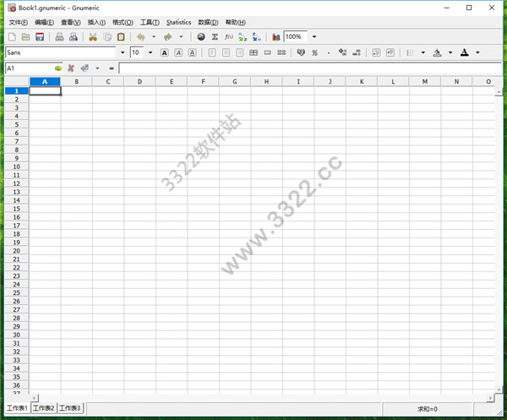Viewport: 507px width, 420px height.
Task: Open the 插入(I) menu
Action: (96, 22)
